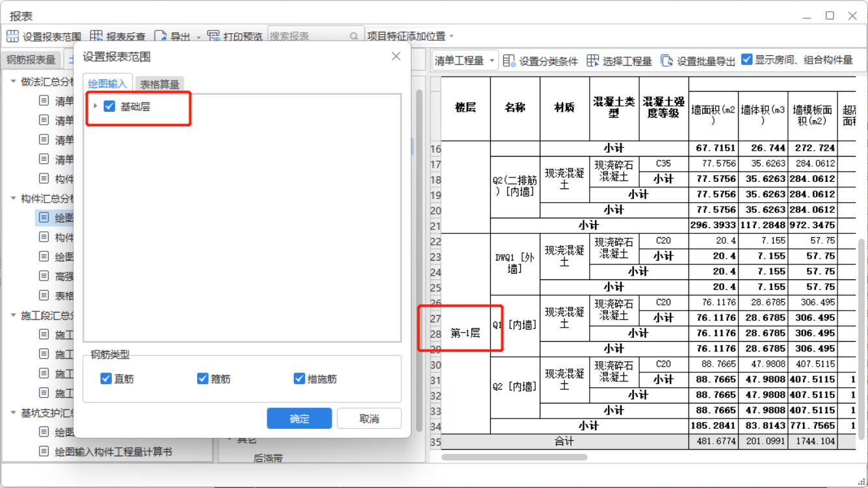Open 设置分类条件 settings
Viewport: 868px width, 488px height.
click(x=540, y=60)
